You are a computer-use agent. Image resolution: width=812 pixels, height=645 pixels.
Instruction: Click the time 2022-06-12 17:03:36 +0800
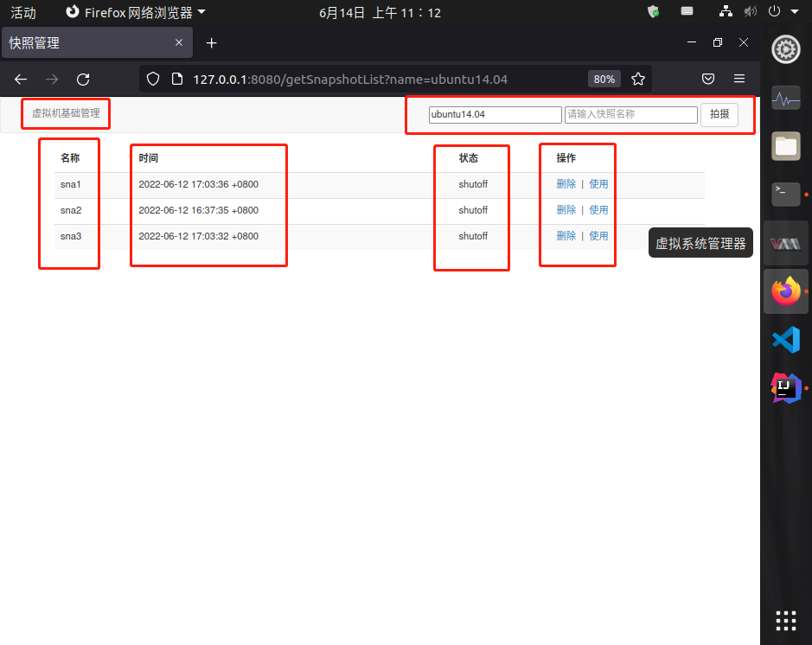click(x=198, y=184)
